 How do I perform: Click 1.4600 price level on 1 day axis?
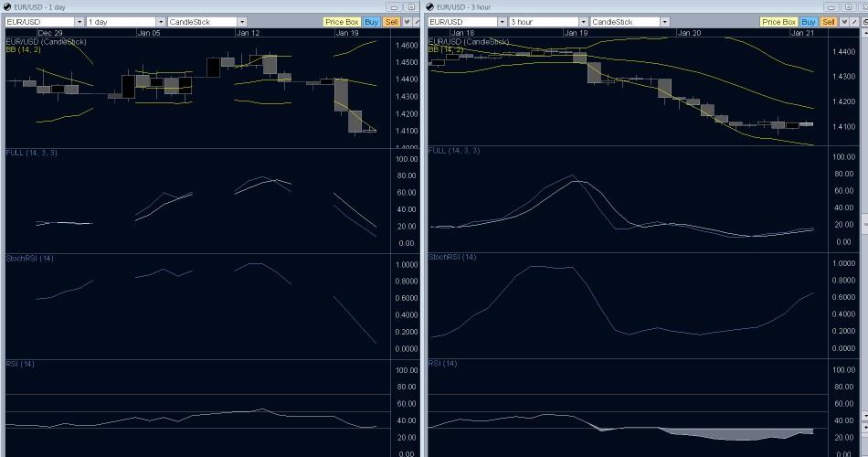[x=407, y=46]
